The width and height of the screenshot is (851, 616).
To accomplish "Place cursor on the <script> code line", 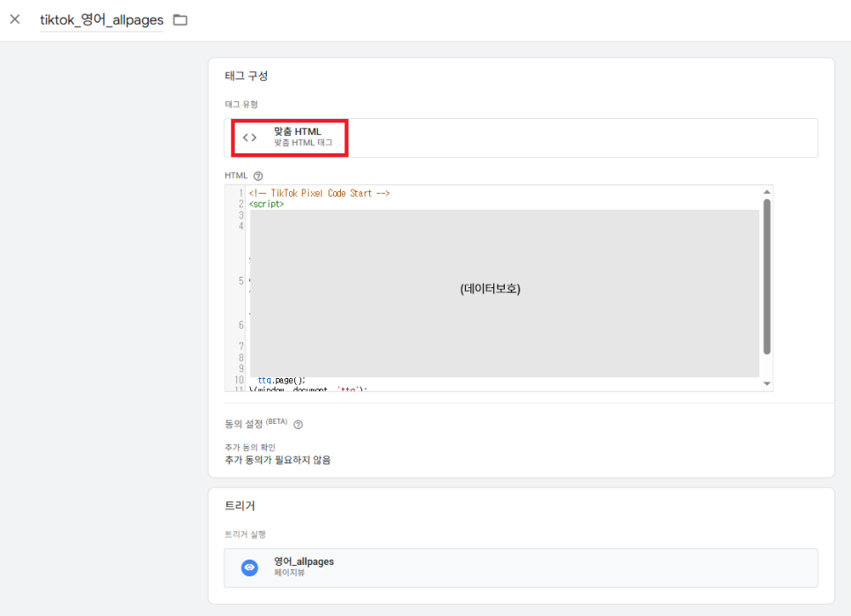I will click(x=266, y=204).
